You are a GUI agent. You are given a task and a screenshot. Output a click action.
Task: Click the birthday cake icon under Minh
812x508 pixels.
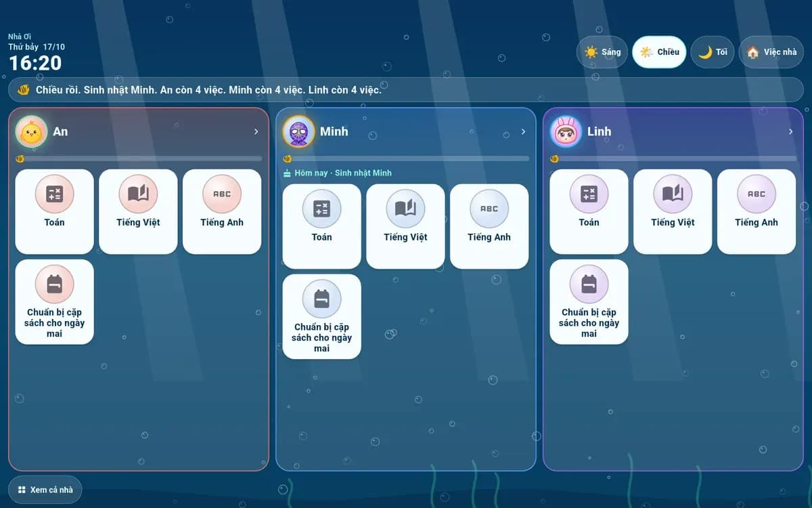point(287,173)
